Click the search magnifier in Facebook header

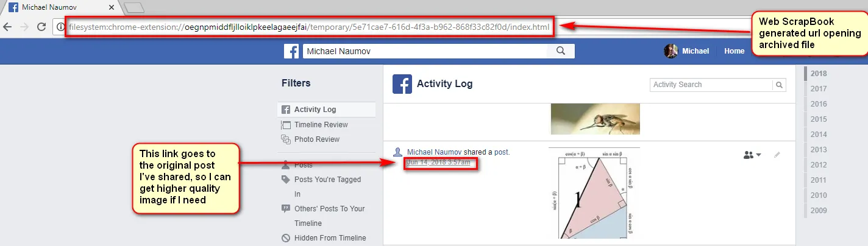pyautogui.click(x=561, y=51)
